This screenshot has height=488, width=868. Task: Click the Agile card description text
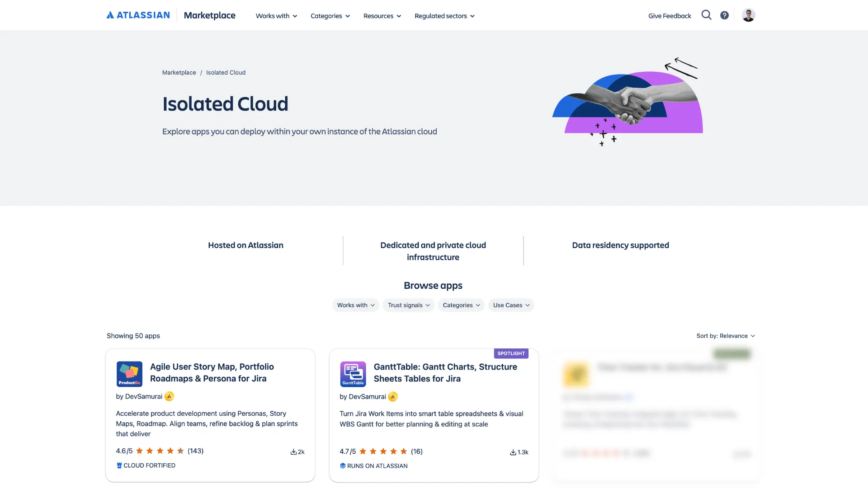coord(207,424)
